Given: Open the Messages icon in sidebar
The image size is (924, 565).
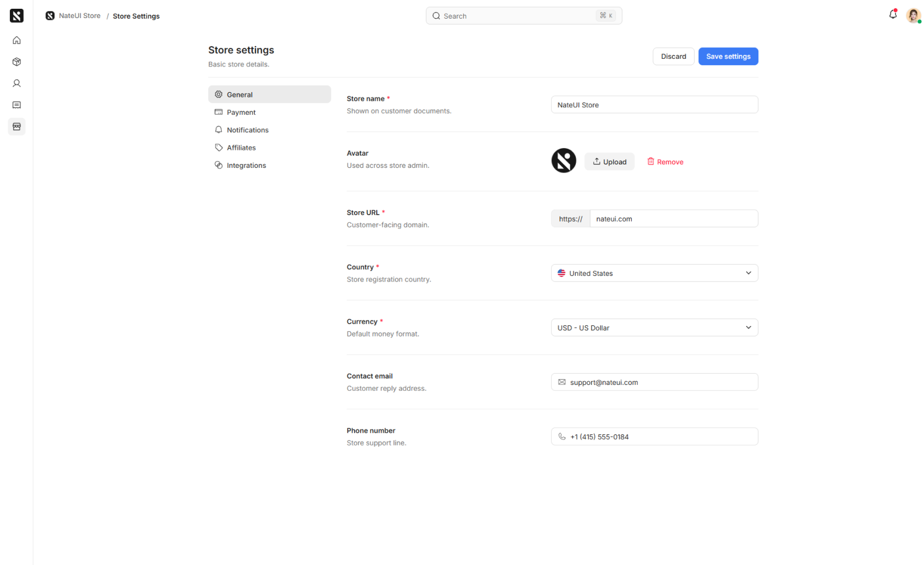Looking at the screenshot, I should tap(17, 105).
